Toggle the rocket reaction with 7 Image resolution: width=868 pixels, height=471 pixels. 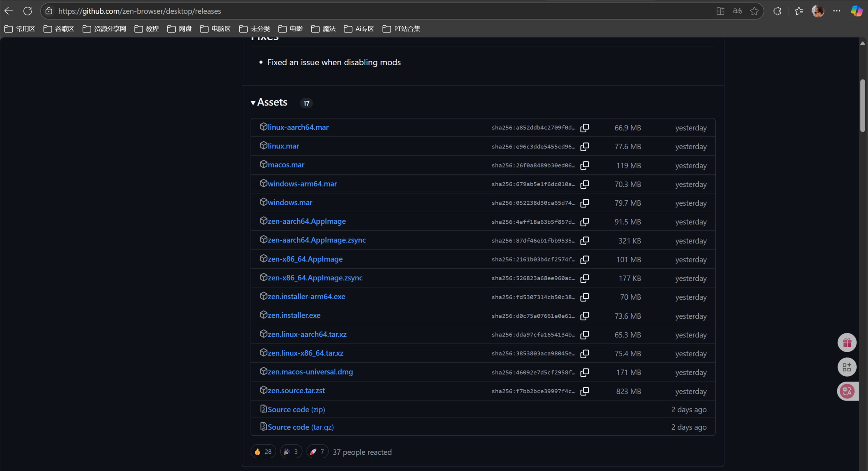tap(317, 452)
